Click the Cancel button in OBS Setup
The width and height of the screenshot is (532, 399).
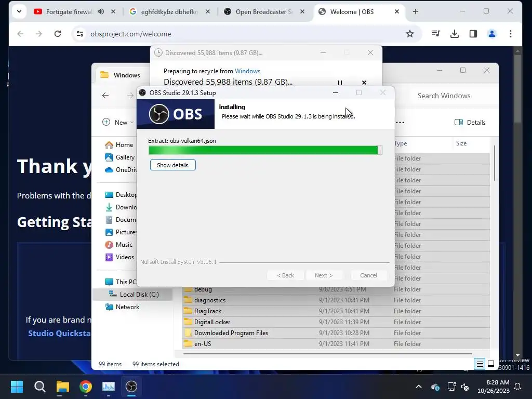click(x=368, y=275)
